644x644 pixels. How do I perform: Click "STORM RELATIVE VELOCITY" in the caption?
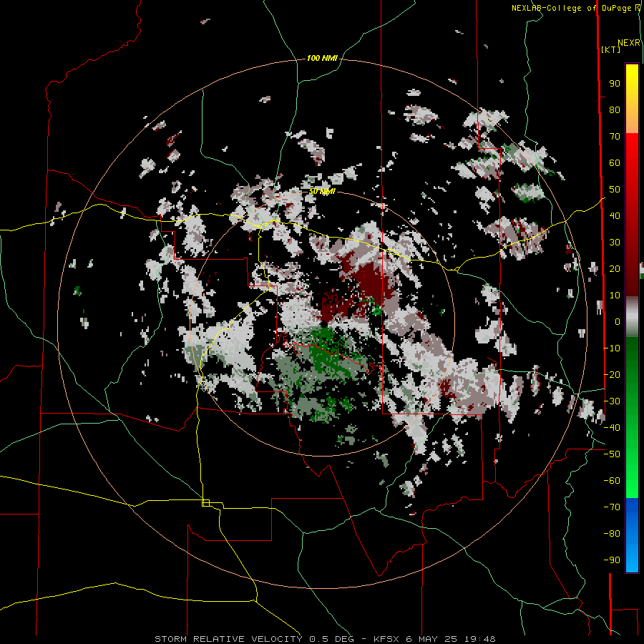click(x=228, y=639)
